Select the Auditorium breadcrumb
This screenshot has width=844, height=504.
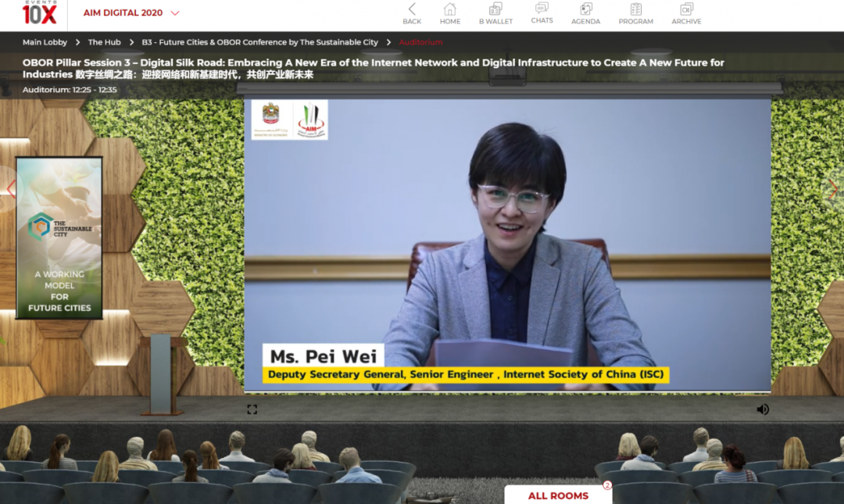click(420, 42)
